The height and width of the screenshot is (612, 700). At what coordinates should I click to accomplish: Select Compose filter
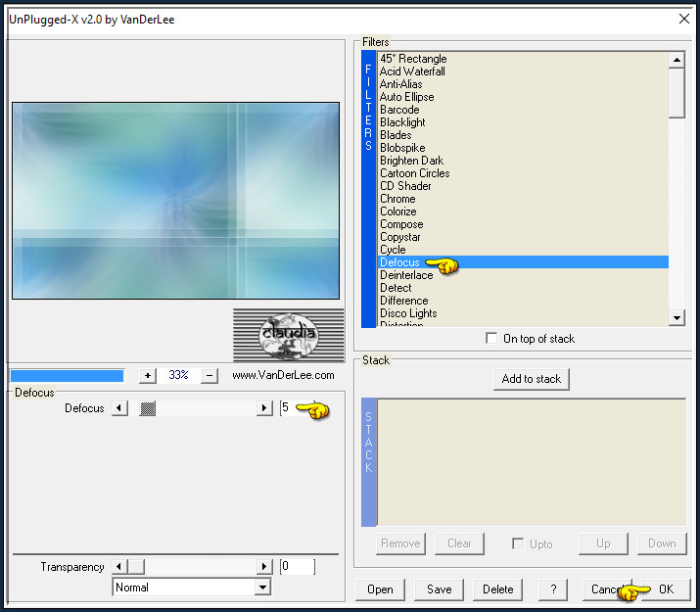pos(523,224)
